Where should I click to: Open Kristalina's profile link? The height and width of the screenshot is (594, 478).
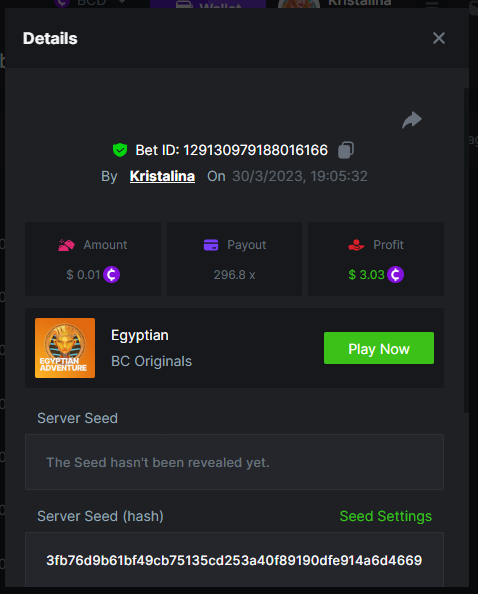162,176
